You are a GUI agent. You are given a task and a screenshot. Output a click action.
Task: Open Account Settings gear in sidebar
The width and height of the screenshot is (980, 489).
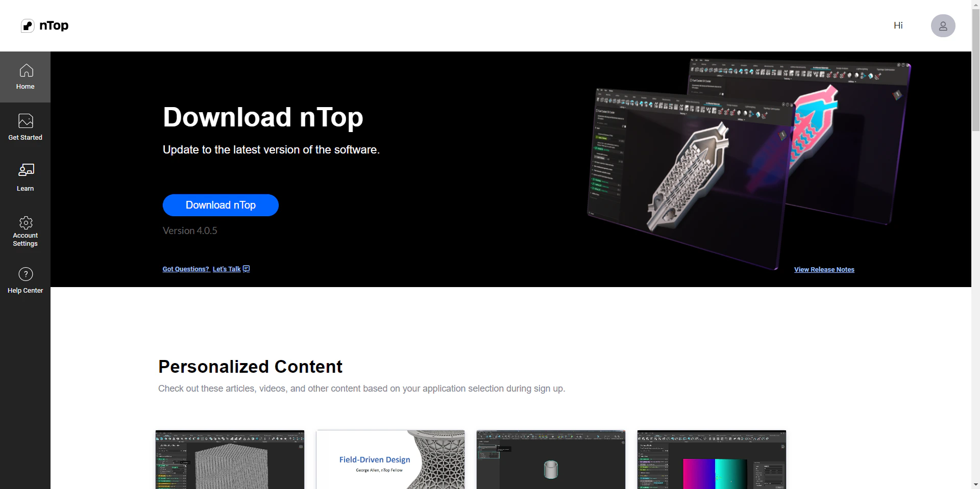coord(25,231)
